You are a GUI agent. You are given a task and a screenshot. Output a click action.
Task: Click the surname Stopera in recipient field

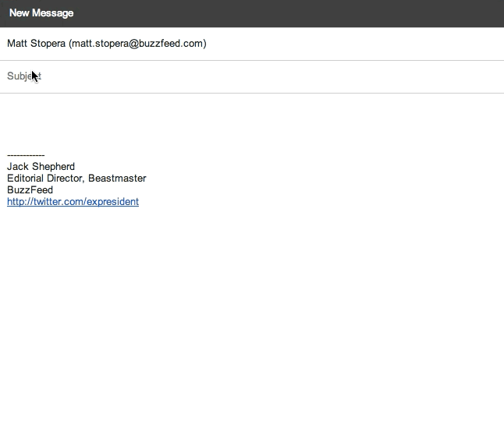point(48,44)
